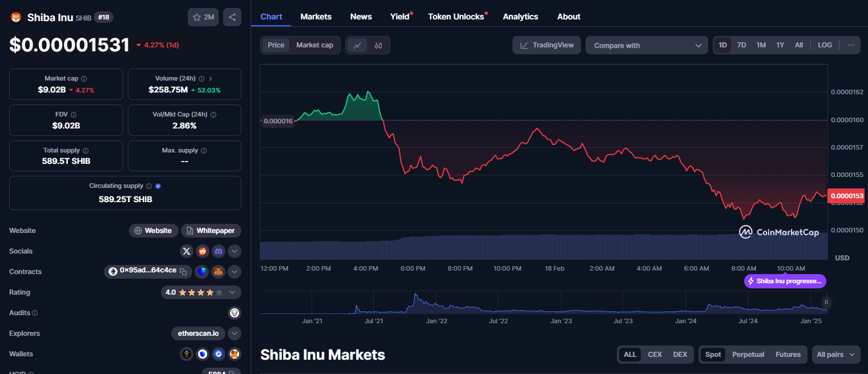Viewport: 868px width, 374px height.
Task: Show the Market cap info tooltip icon
Action: (x=84, y=78)
